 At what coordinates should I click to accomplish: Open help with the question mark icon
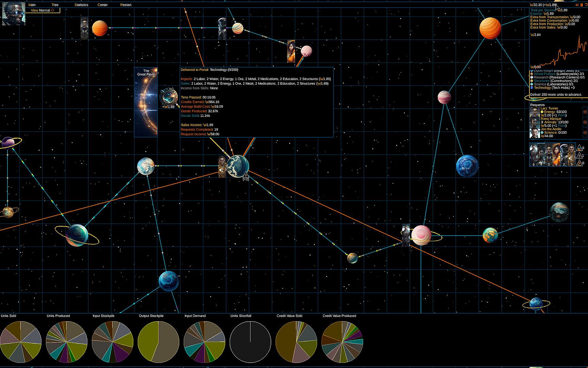click(x=586, y=5)
